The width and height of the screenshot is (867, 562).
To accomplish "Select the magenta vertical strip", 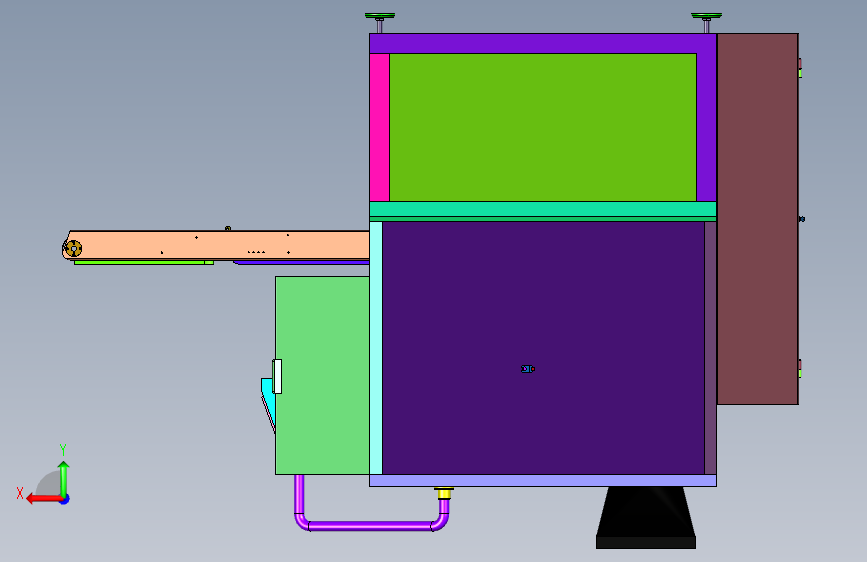I will (379, 127).
